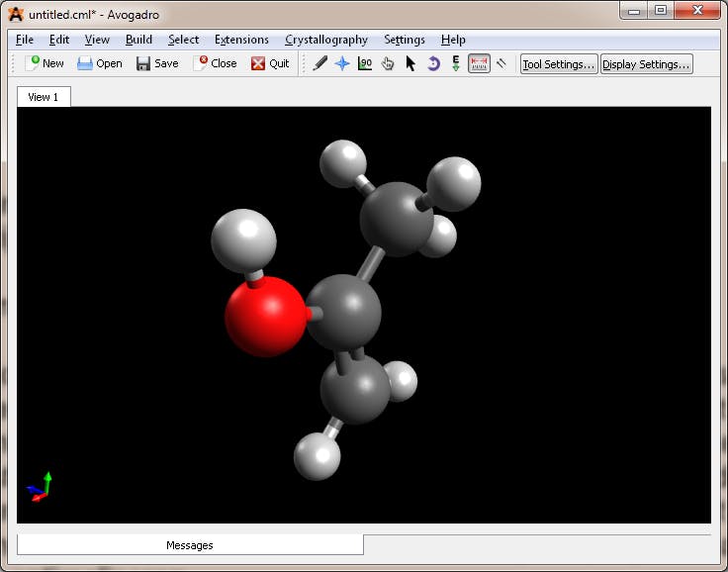
Task: Click the Messages panel tab
Action: click(x=190, y=545)
